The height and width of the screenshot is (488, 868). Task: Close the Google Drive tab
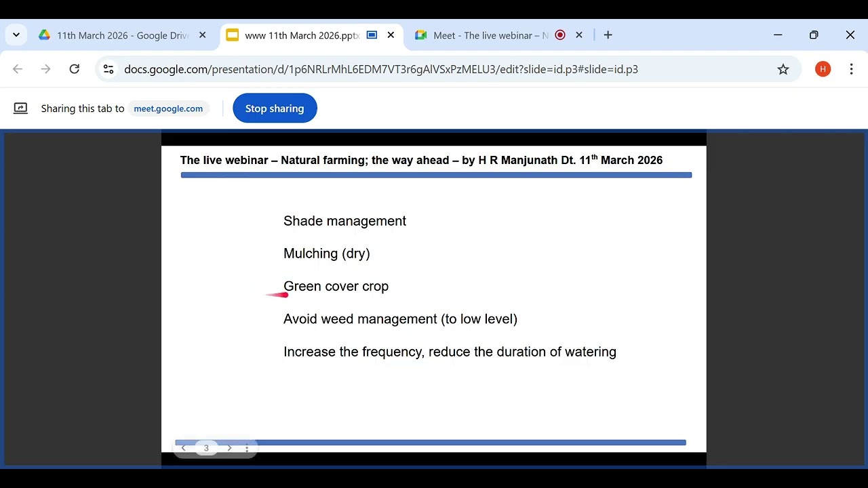[x=202, y=35]
